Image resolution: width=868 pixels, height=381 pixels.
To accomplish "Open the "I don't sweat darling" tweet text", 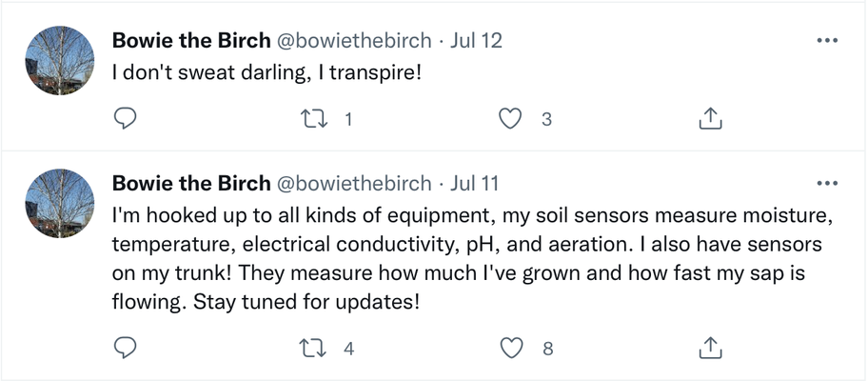I will coord(266,72).
